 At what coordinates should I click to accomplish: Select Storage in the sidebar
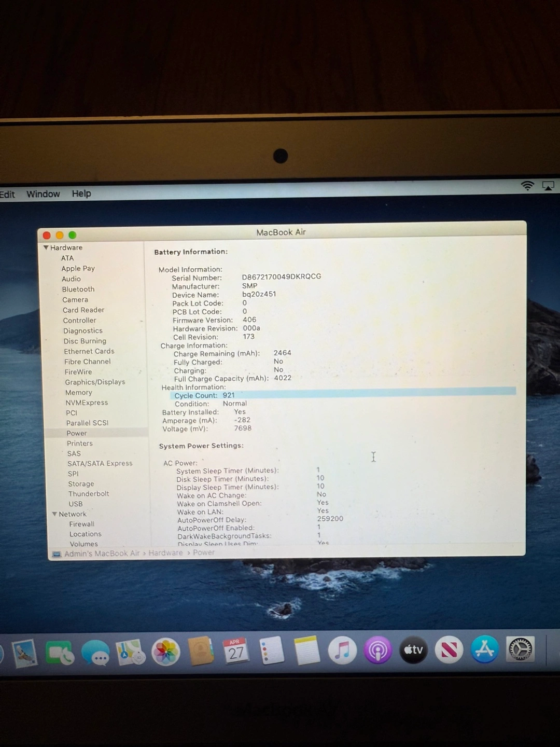pos(81,484)
